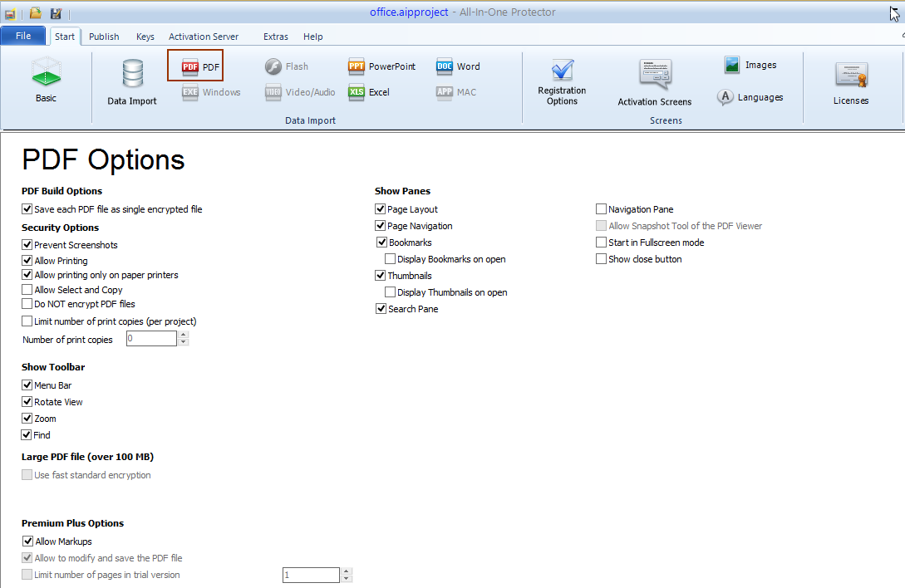Image resolution: width=905 pixels, height=588 pixels.
Task: Uncheck Allow Printing
Action: 27,260
